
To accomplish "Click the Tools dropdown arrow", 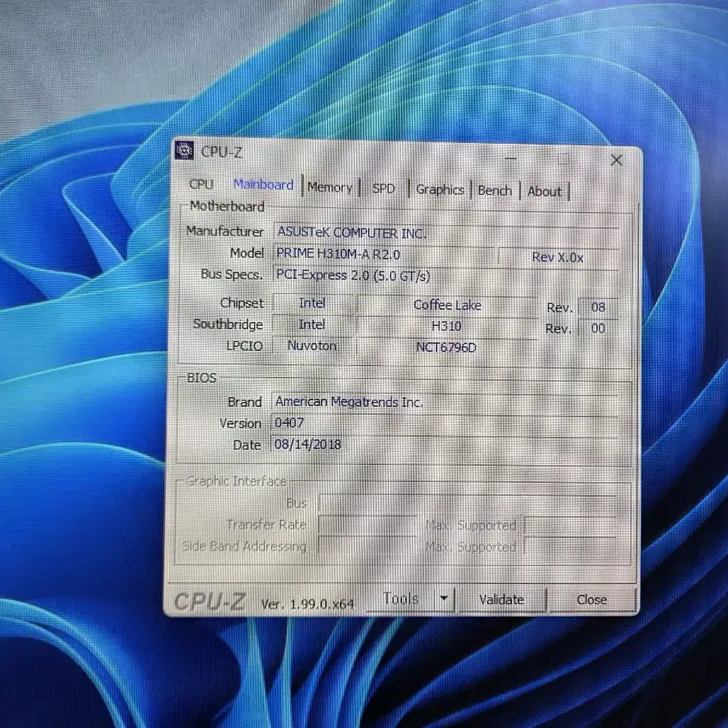I will pos(442,598).
